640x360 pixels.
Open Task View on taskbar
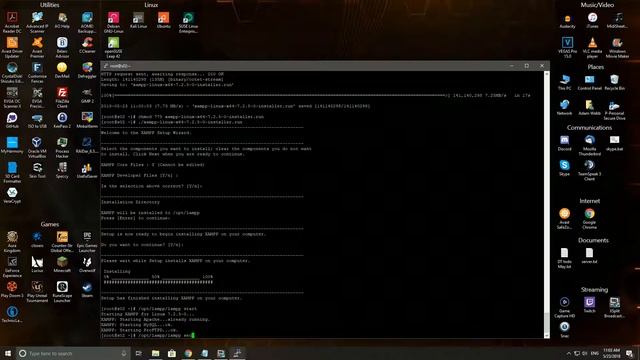coord(138,353)
